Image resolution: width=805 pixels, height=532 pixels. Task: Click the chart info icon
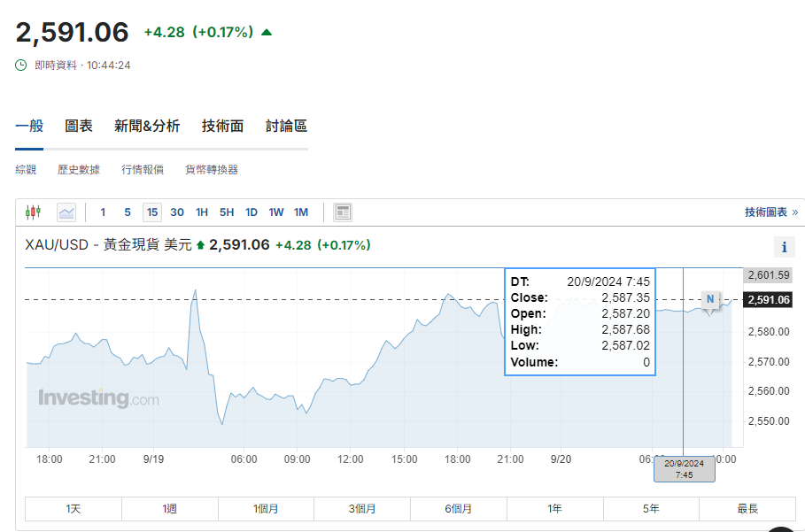click(x=784, y=247)
